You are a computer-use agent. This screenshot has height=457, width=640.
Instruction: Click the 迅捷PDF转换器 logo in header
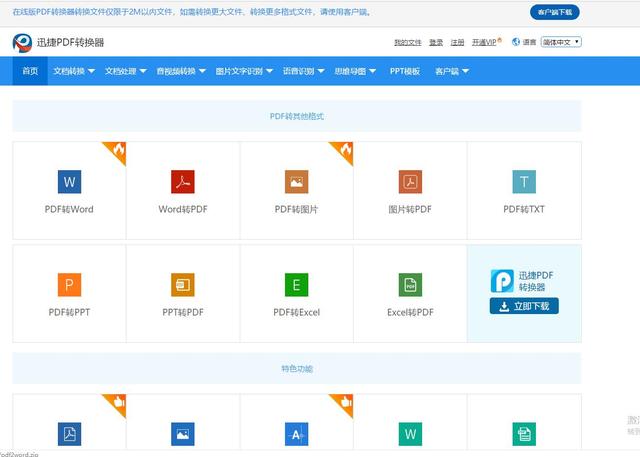pos(22,43)
